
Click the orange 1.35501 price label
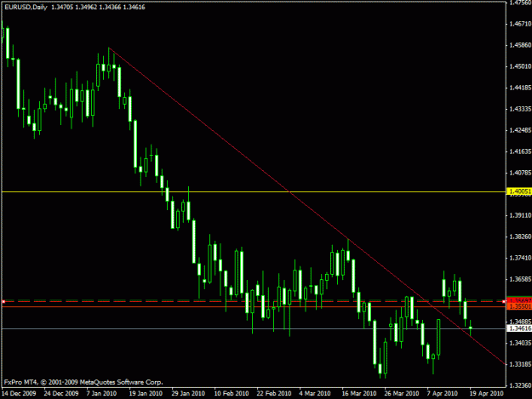tap(518, 306)
